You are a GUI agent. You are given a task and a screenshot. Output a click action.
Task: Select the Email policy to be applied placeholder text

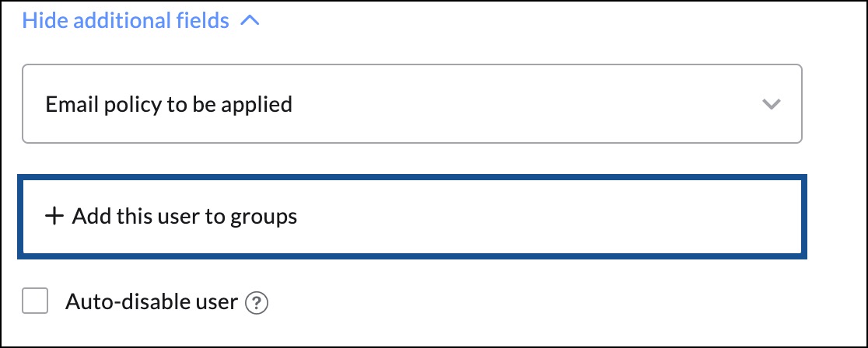pos(169,104)
